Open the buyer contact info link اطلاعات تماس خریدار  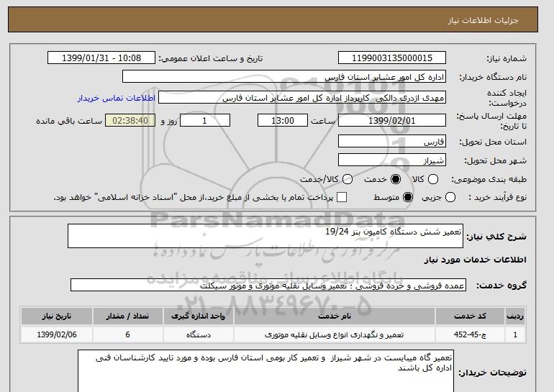click(117, 98)
